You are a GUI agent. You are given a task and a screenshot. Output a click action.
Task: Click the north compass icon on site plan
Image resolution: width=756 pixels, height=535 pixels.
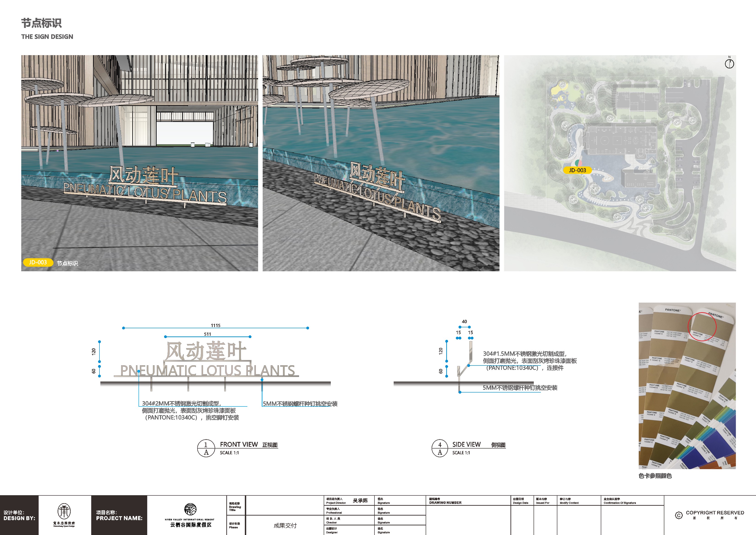pyautogui.click(x=729, y=64)
